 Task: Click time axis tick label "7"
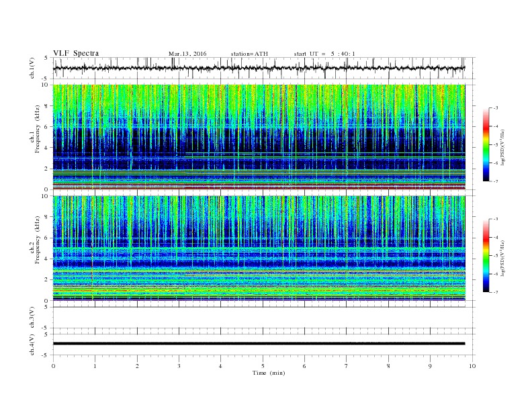coord(347,366)
